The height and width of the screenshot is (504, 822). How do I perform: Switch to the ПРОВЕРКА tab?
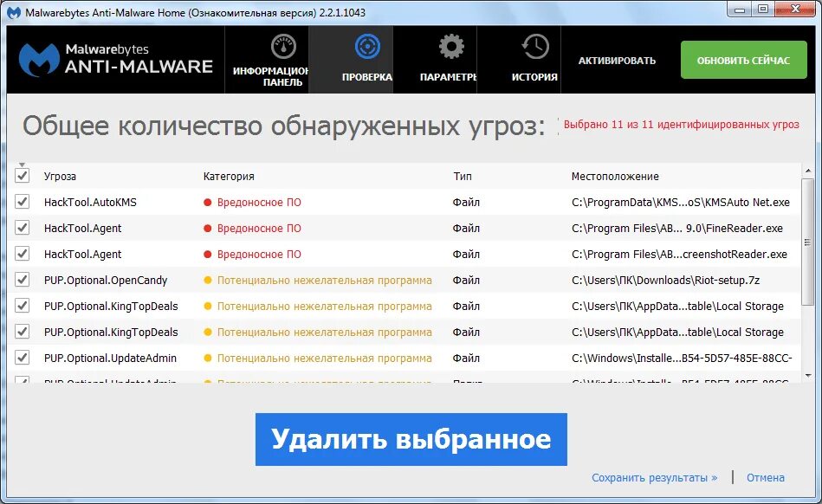tap(351, 60)
